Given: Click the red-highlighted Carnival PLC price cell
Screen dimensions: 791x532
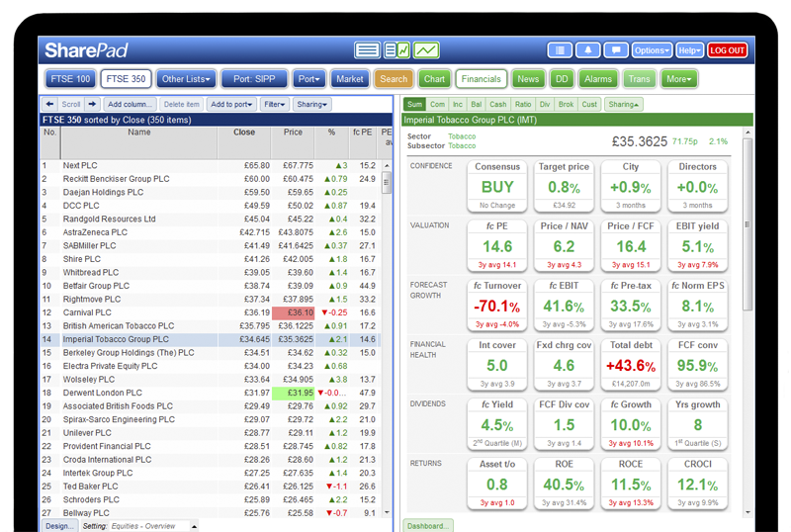Looking at the screenshot, I should point(295,312).
